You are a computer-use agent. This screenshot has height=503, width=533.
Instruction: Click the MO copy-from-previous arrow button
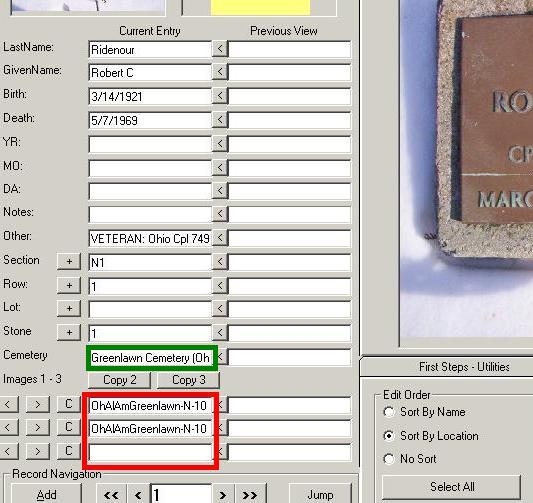point(220,167)
